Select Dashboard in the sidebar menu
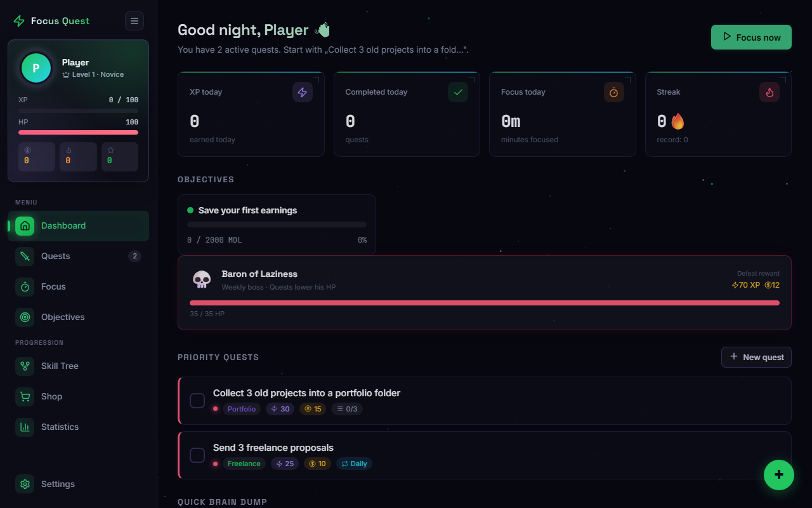 tap(79, 226)
